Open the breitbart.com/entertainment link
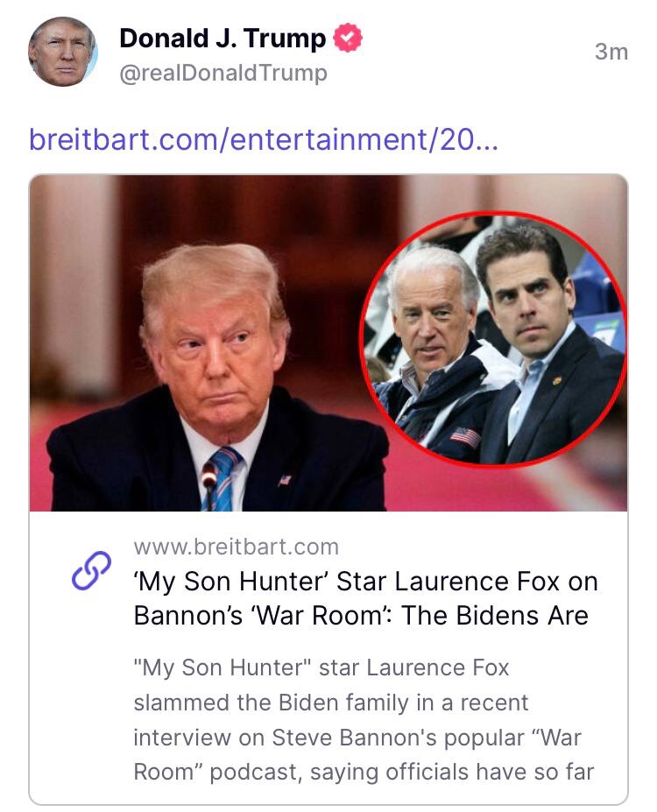This screenshot has width=657, height=812. click(264, 139)
